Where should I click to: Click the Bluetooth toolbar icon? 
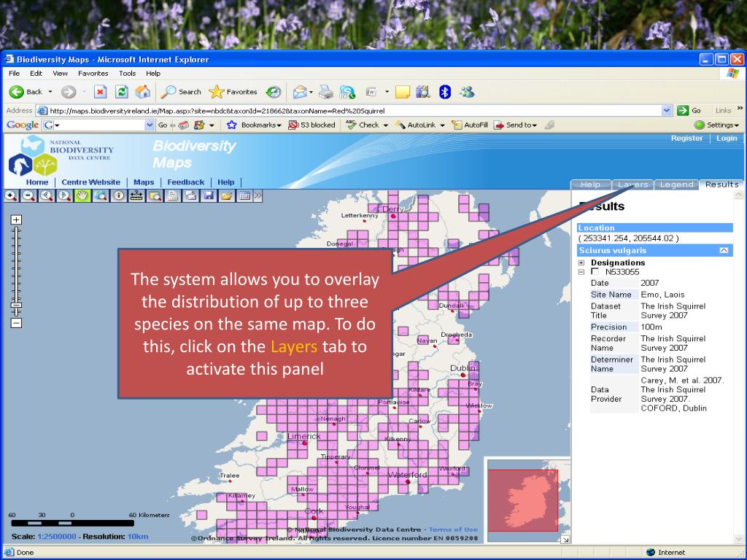point(445,92)
